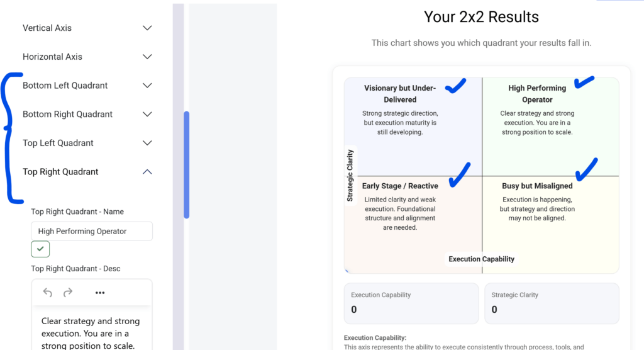This screenshot has width=644, height=350.
Task: Collapse the Top Right Quadrant section
Action: (x=147, y=172)
